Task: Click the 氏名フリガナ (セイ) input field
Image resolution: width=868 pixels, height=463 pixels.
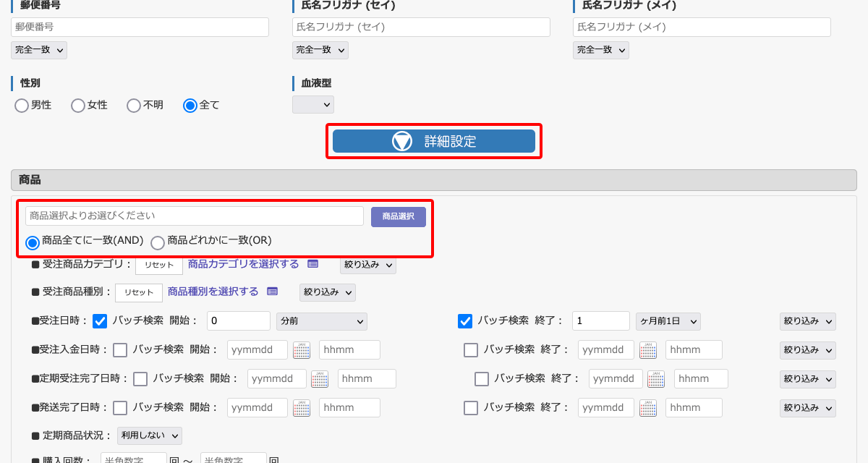Action: pyautogui.click(x=421, y=27)
